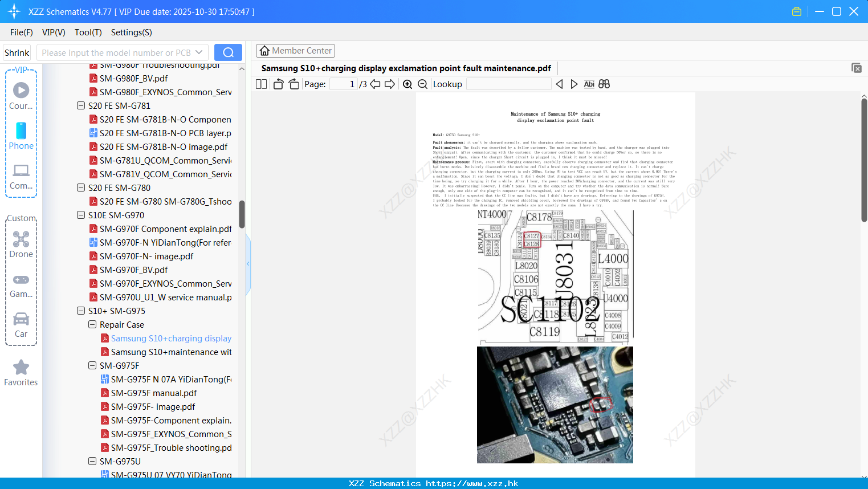Select the Samsung S10+ charging PDF tab

406,68
